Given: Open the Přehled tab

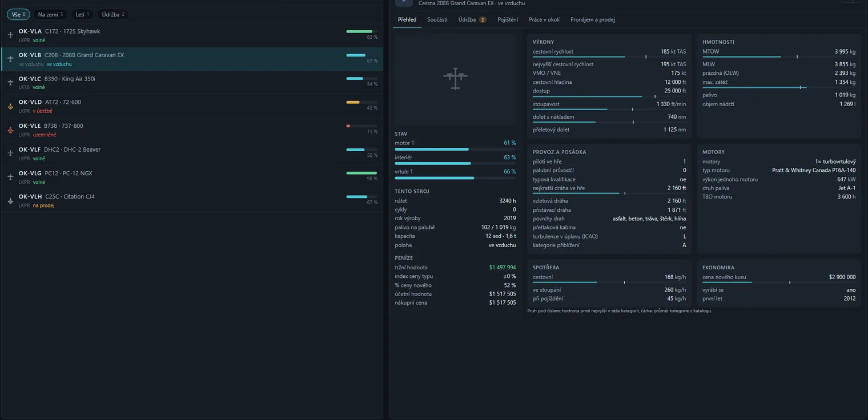Looking at the screenshot, I should pos(407,19).
